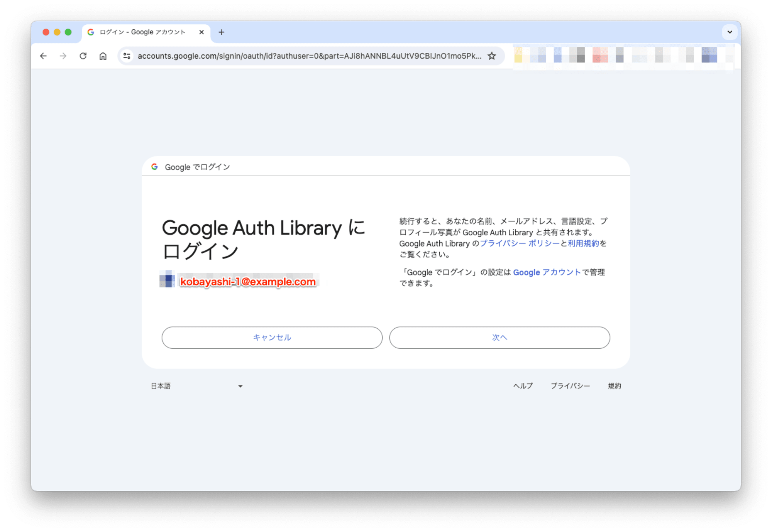Viewport: 772px width, 532px height.
Task: Select the ログイン - Google アカウント tab
Action: [x=146, y=32]
